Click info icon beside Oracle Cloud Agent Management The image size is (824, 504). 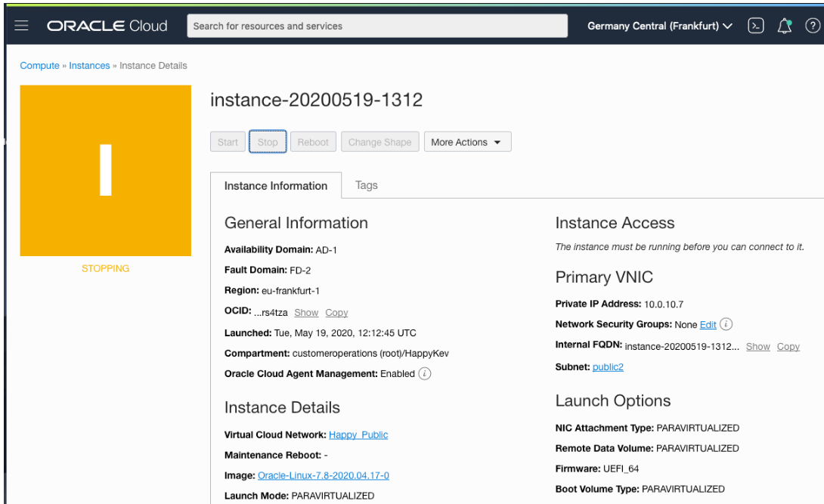coord(425,373)
